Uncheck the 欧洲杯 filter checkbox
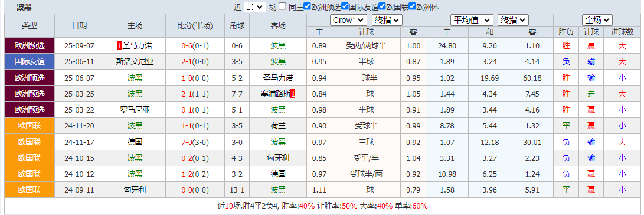The height and width of the screenshot is (215, 644). [413, 6]
